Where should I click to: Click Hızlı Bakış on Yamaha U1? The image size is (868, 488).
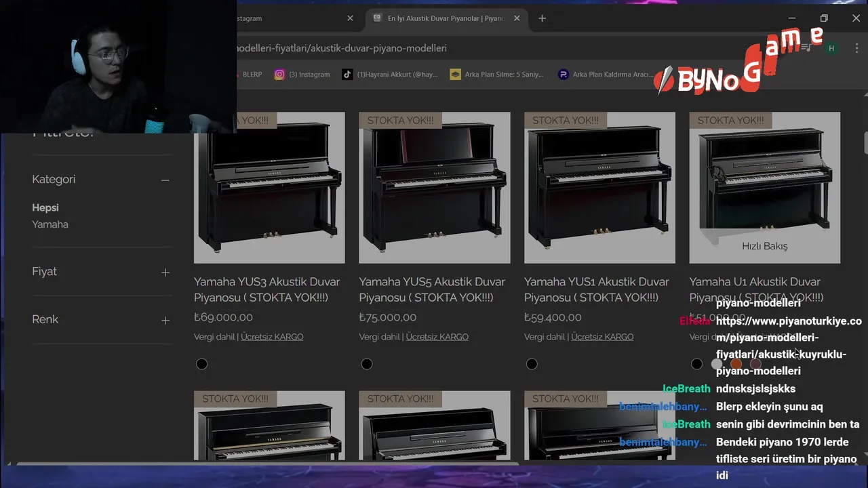(765, 246)
